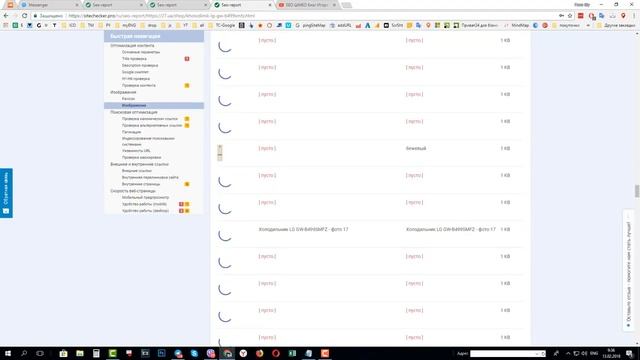This screenshot has width=640, height=360.
Task: Open the shop bookmark folder
Action: (148, 25)
